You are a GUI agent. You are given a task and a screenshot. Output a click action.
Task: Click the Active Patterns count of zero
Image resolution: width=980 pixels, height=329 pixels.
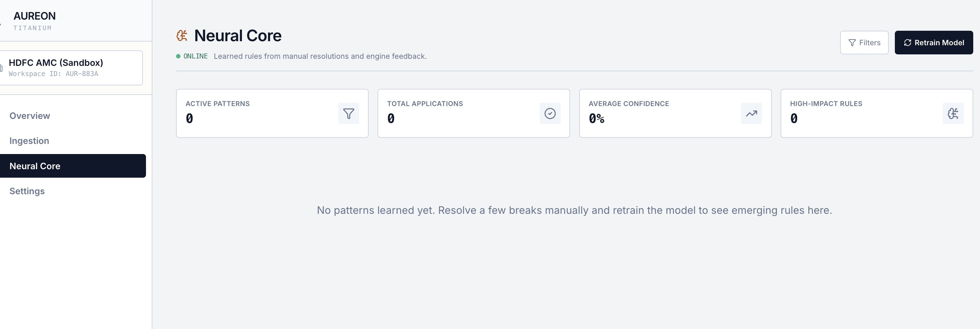tap(189, 118)
